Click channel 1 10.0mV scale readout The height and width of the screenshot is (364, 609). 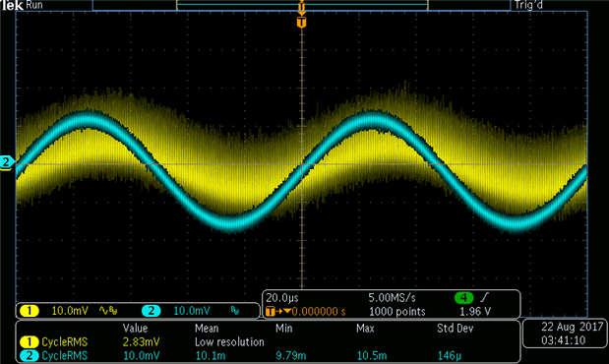(x=70, y=311)
